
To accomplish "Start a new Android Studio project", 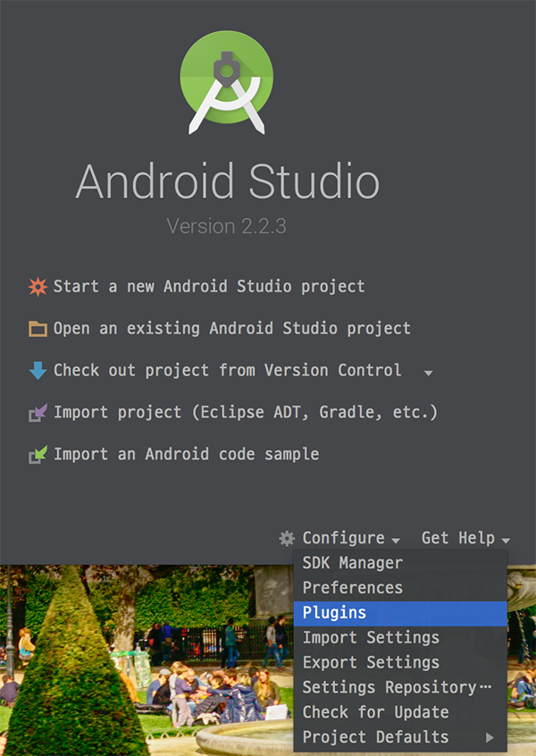I will point(209,286).
